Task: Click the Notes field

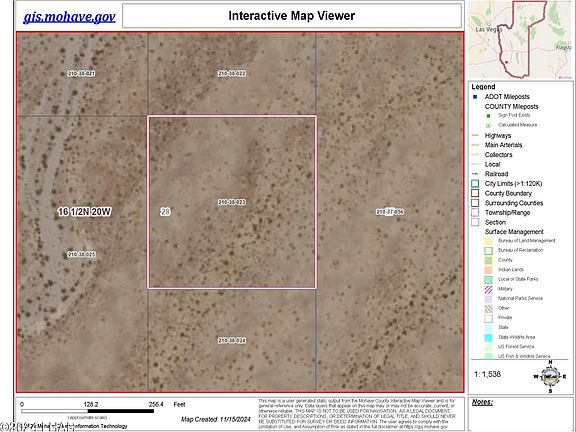Action: pos(520,413)
